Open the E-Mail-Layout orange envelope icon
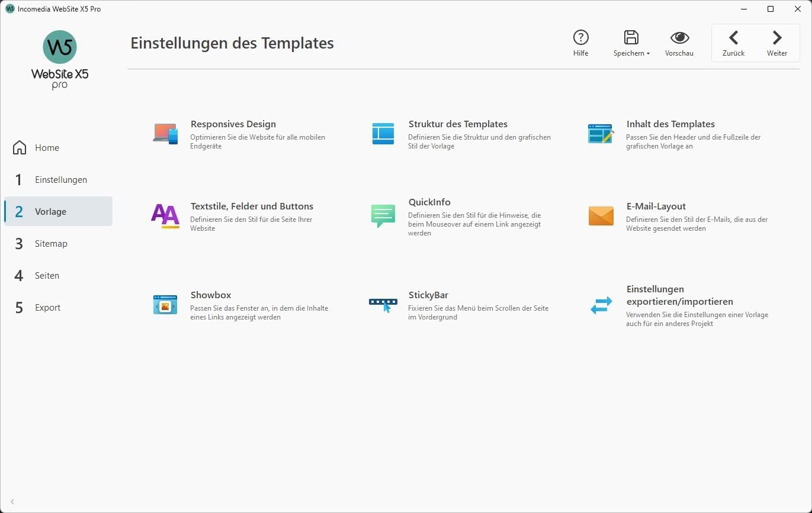This screenshot has height=513, width=812. 601,216
